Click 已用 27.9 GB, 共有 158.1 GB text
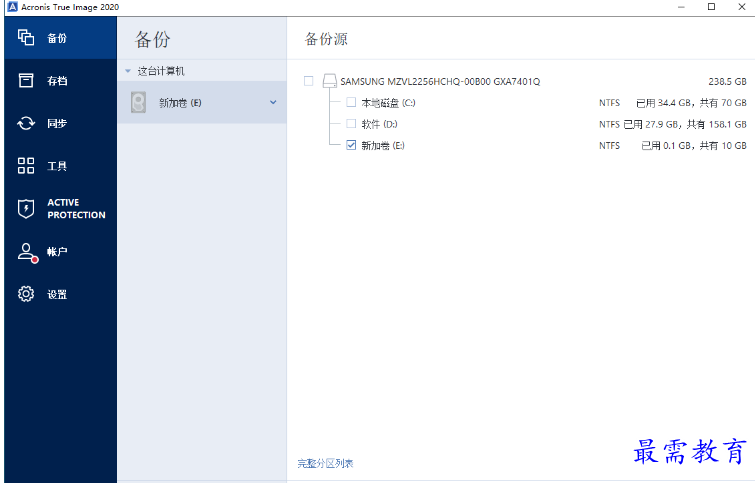Viewport: 755px width, 483px height. [685, 124]
